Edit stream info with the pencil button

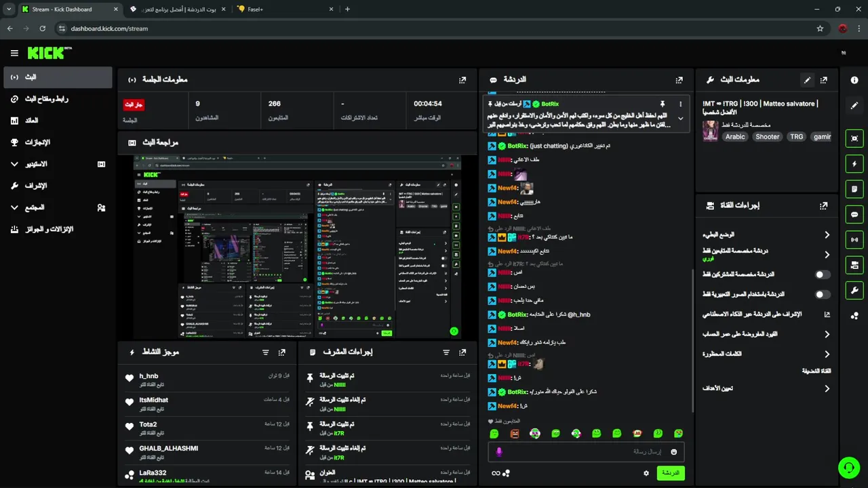[807, 79]
